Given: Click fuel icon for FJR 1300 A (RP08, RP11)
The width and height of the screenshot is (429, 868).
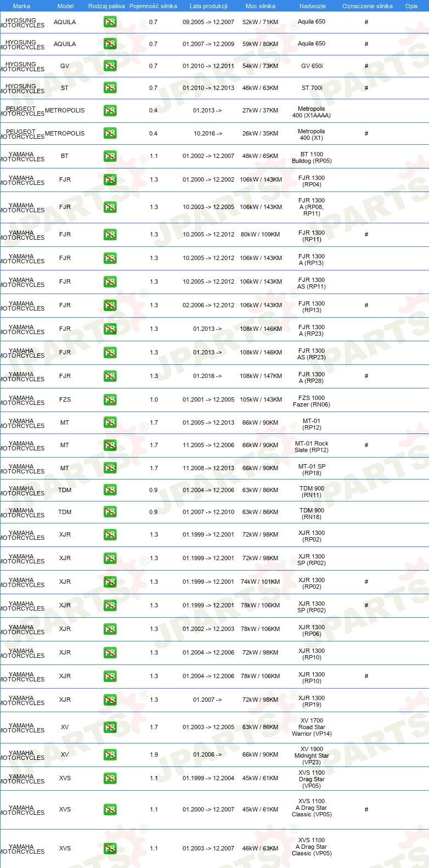Looking at the screenshot, I should click(x=110, y=207).
